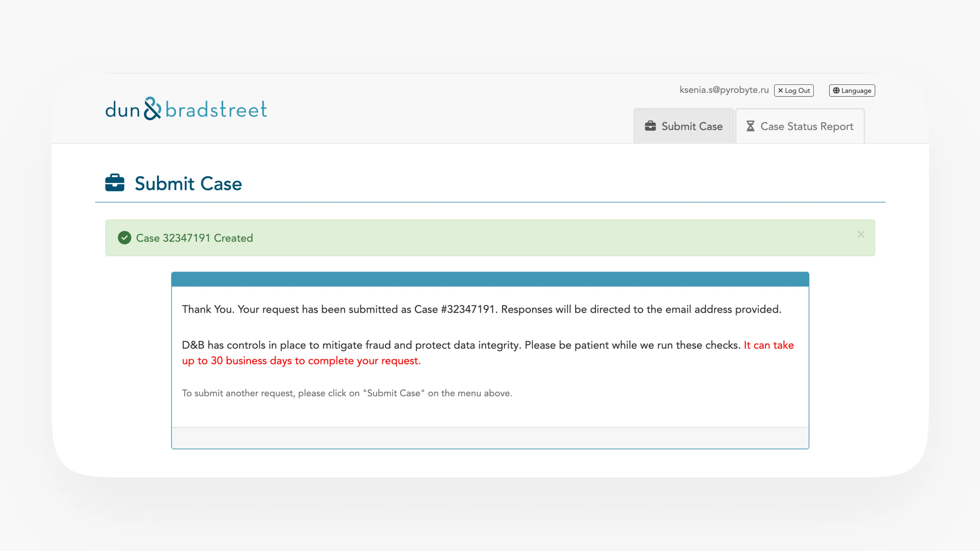Click the Dun & Bradstreet logo

click(186, 109)
